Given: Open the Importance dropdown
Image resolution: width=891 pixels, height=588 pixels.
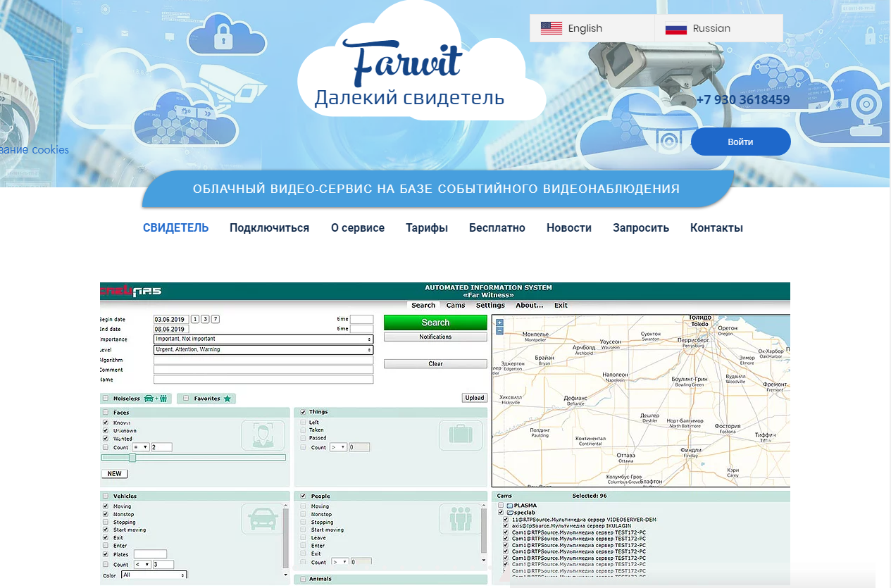Looking at the screenshot, I should tap(263, 339).
